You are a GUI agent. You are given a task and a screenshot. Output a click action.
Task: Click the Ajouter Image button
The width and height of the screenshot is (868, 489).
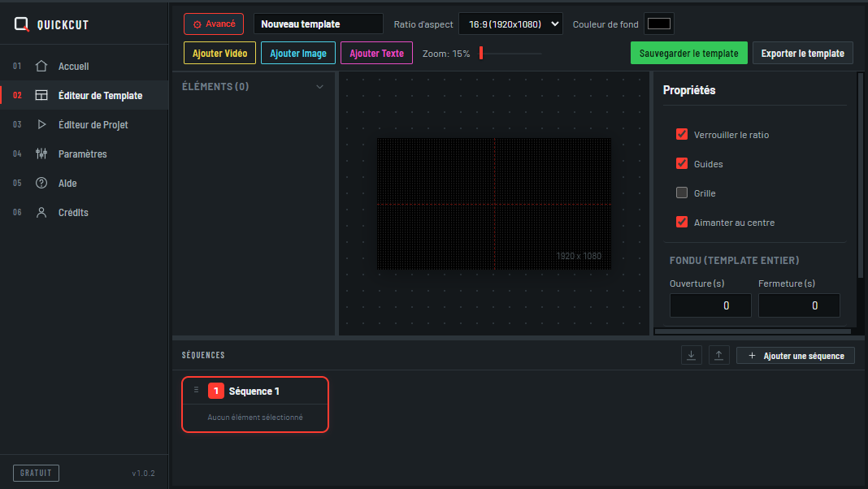coord(298,53)
